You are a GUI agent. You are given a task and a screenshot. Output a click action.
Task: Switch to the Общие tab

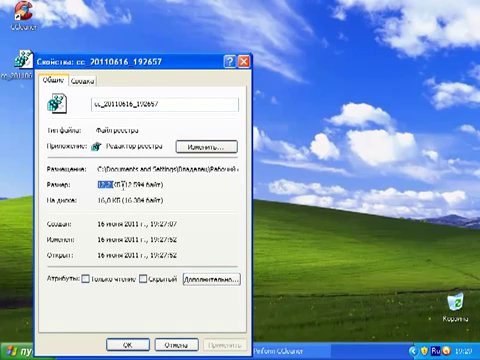[53, 80]
